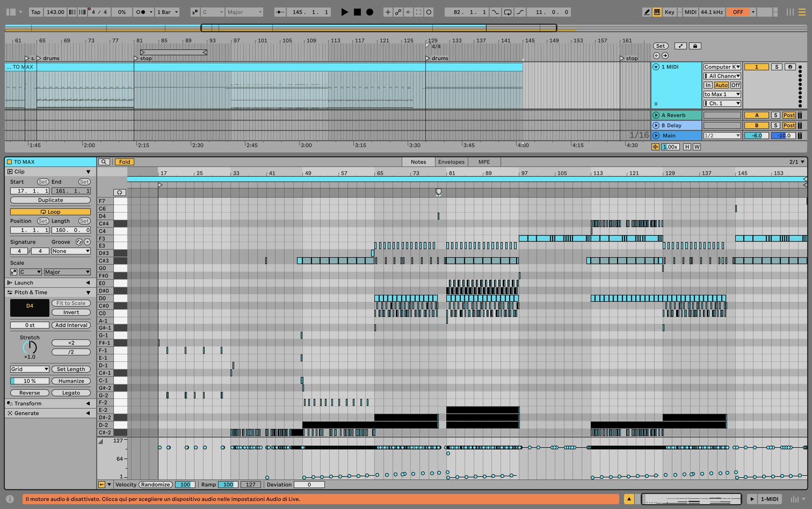Image resolution: width=812 pixels, height=509 pixels.
Task: Click the orange OFF audio engine indicator
Action: pyautogui.click(x=738, y=12)
